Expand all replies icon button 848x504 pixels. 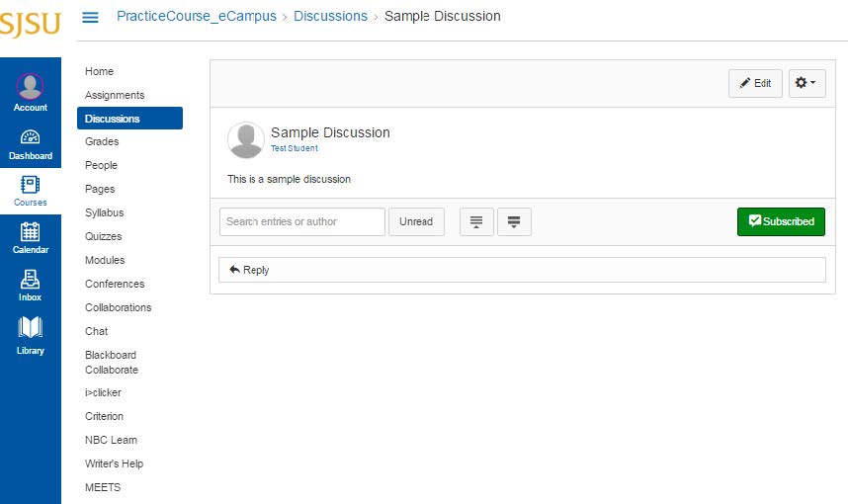[x=514, y=222]
